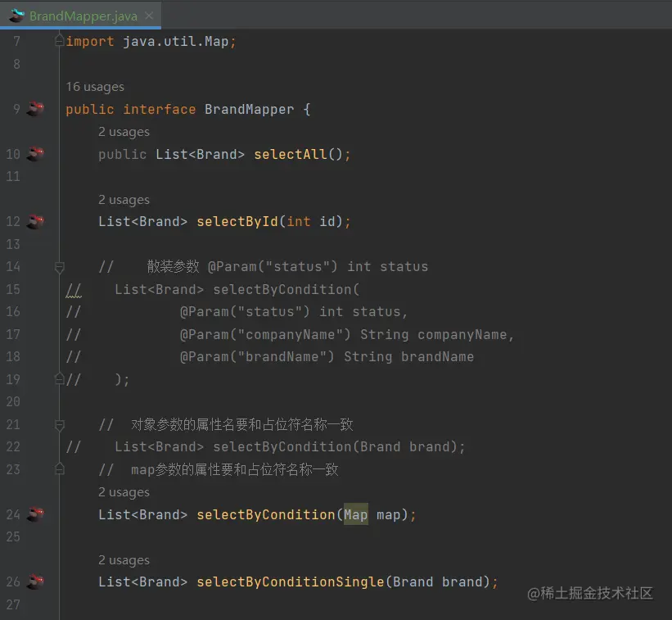
Task: Click the selectById method name
Action: (237, 222)
